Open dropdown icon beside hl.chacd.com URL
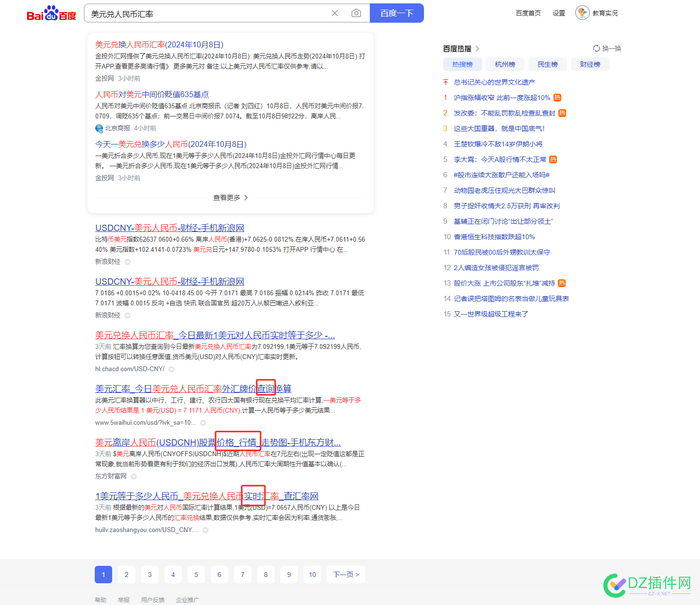Viewport: 700px width, 605px height. pos(171,369)
